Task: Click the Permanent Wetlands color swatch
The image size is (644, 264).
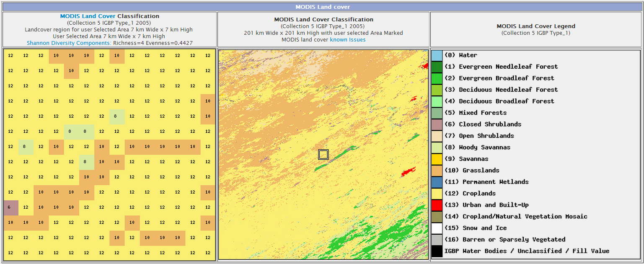Action: (437, 182)
